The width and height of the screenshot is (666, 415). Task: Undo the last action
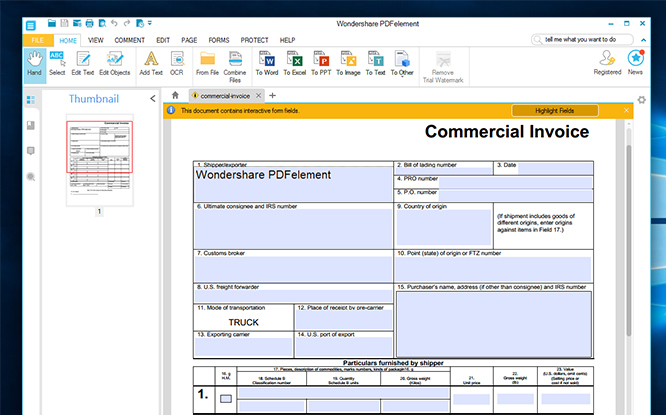[x=114, y=23]
